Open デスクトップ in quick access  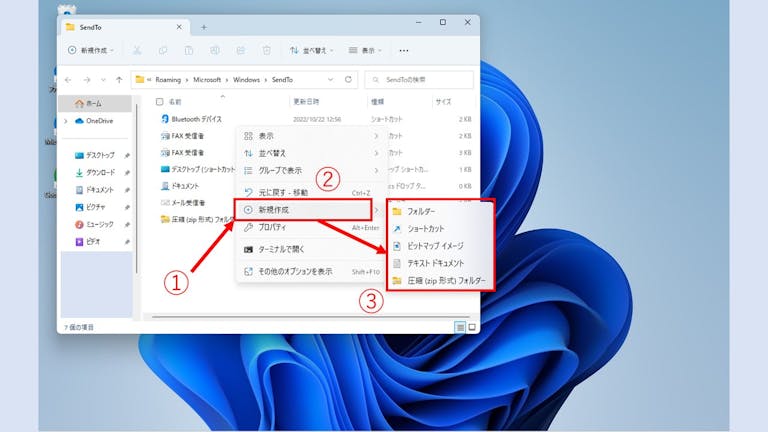pyautogui.click(x=96, y=155)
